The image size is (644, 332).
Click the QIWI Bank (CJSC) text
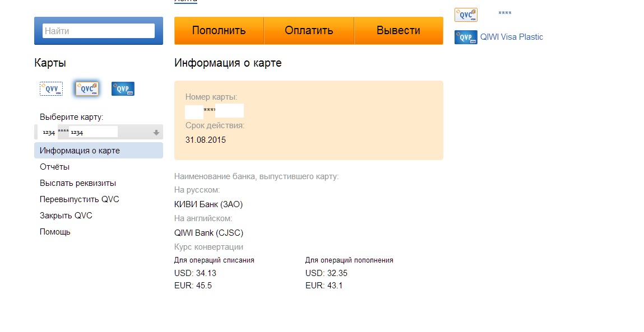(209, 233)
